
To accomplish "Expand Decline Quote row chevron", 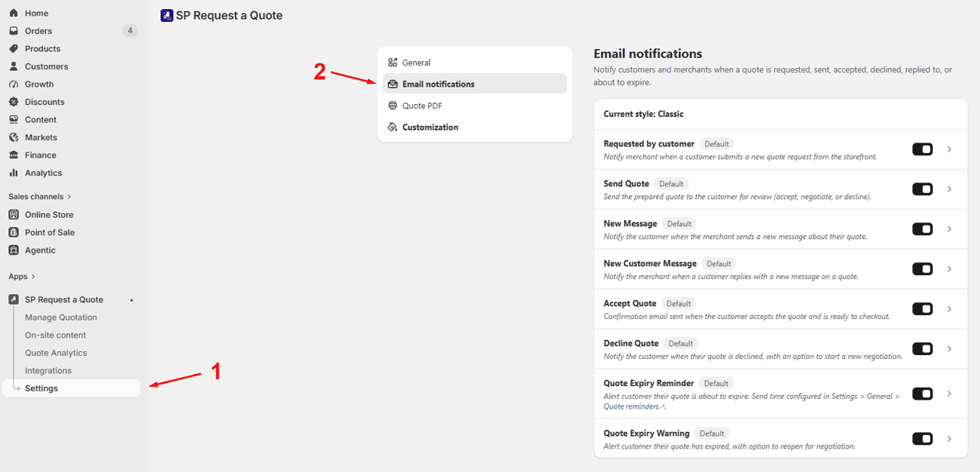I will tap(950, 349).
